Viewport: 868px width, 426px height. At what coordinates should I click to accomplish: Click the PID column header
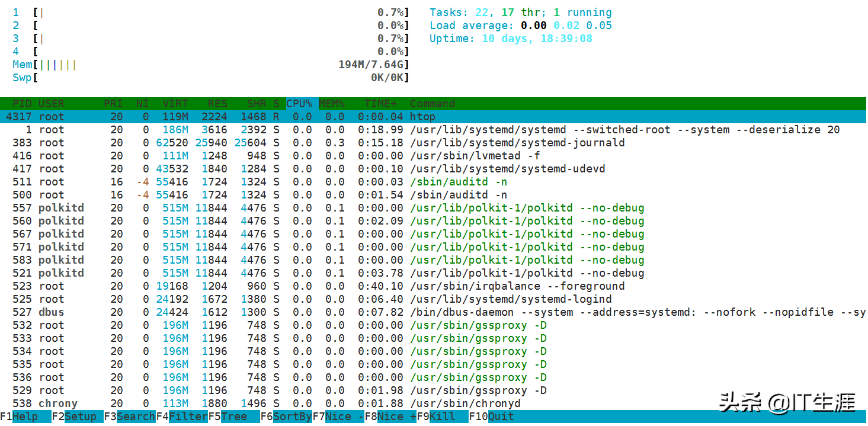22,104
